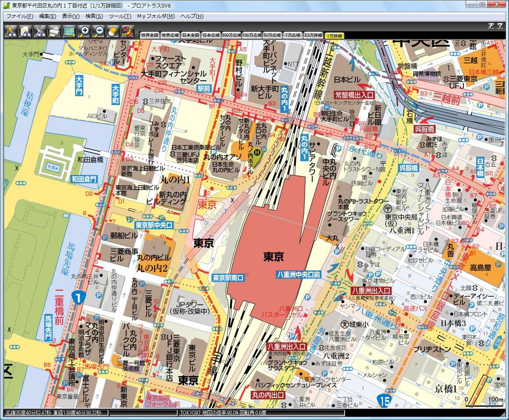
Task: Select the 2.5万詳細 scale tab
Action: point(313,35)
